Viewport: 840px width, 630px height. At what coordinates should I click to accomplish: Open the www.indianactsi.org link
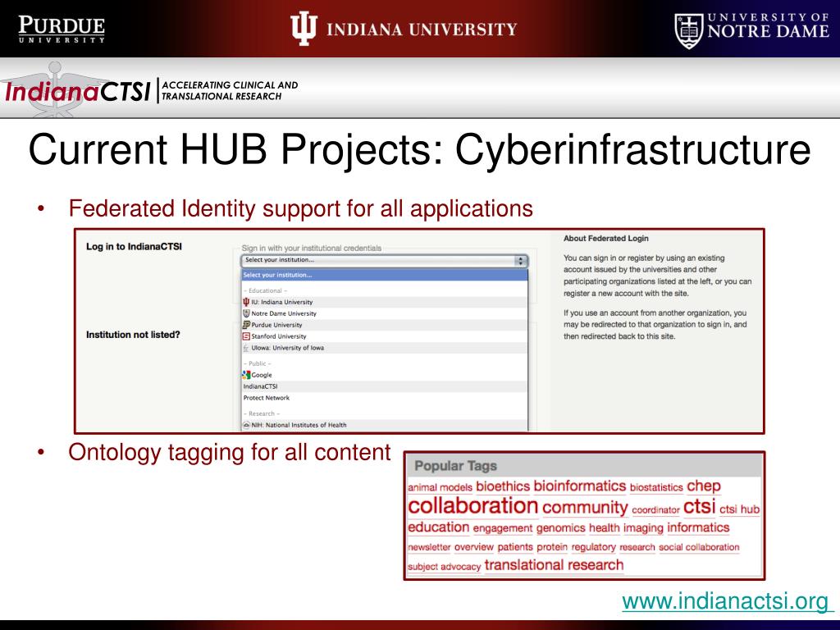[x=725, y=601]
